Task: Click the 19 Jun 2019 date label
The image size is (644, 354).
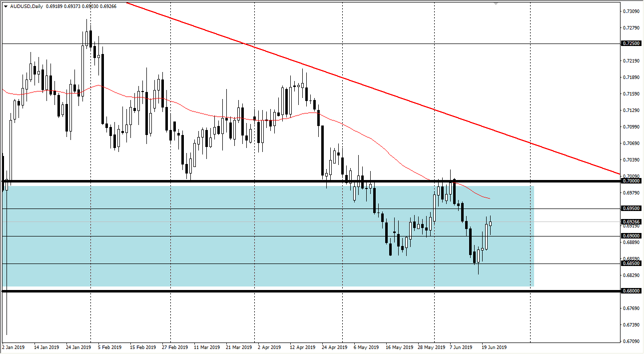Action: pyautogui.click(x=494, y=347)
